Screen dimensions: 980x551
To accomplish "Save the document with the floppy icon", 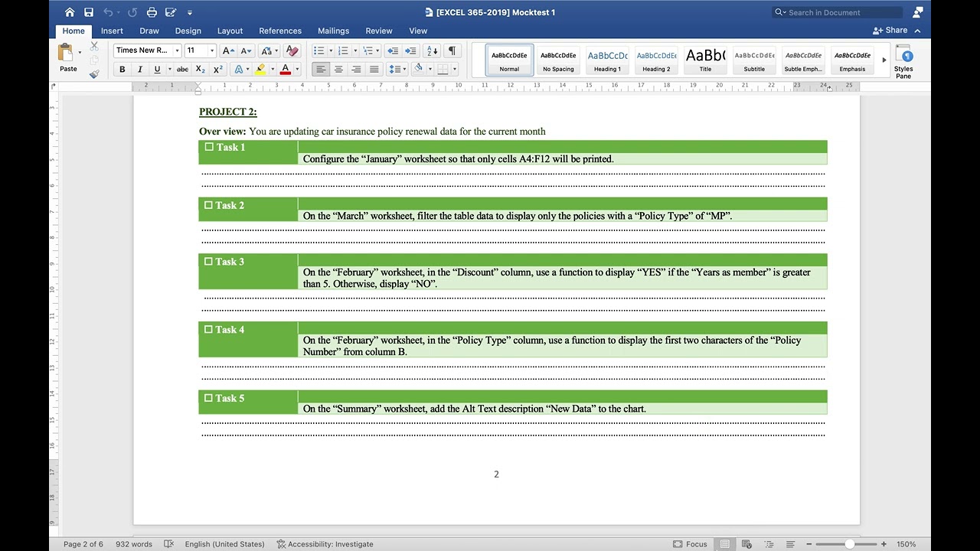I will [x=89, y=12].
